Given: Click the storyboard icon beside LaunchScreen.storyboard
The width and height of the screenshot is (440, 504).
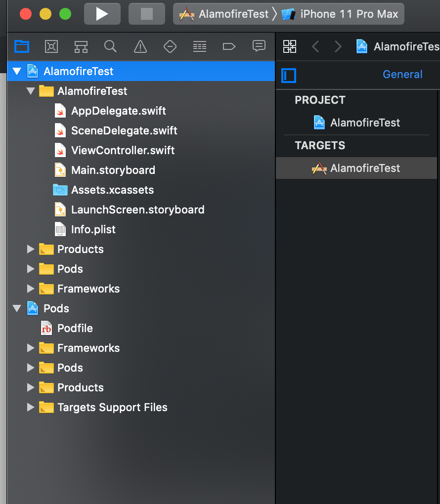Looking at the screenshot, I should click(60, 210).
